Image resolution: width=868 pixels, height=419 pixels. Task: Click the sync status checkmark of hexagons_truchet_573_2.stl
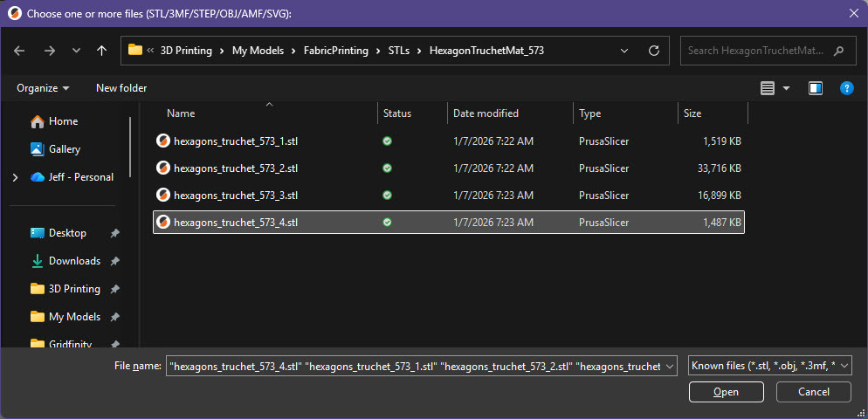pos(388,168)
